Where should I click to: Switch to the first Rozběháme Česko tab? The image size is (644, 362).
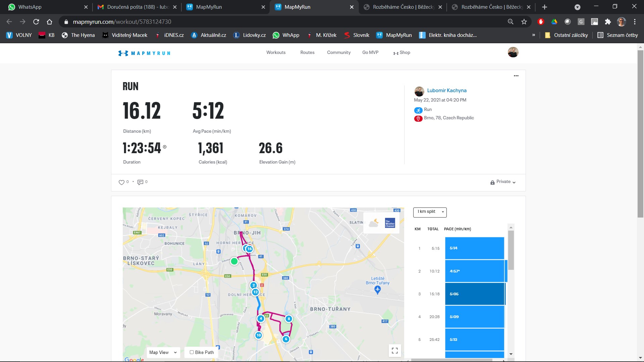pyautogui.click(x=402, y=7)
